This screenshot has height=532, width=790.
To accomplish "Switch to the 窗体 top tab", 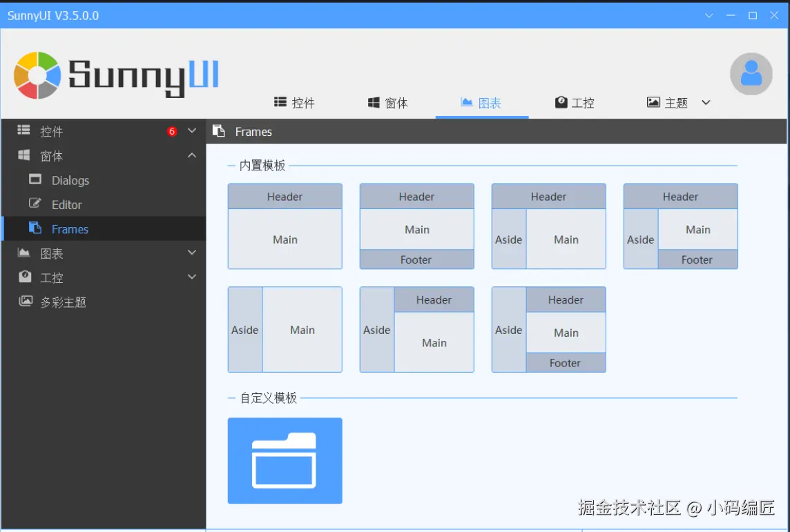I will [389, 104].
